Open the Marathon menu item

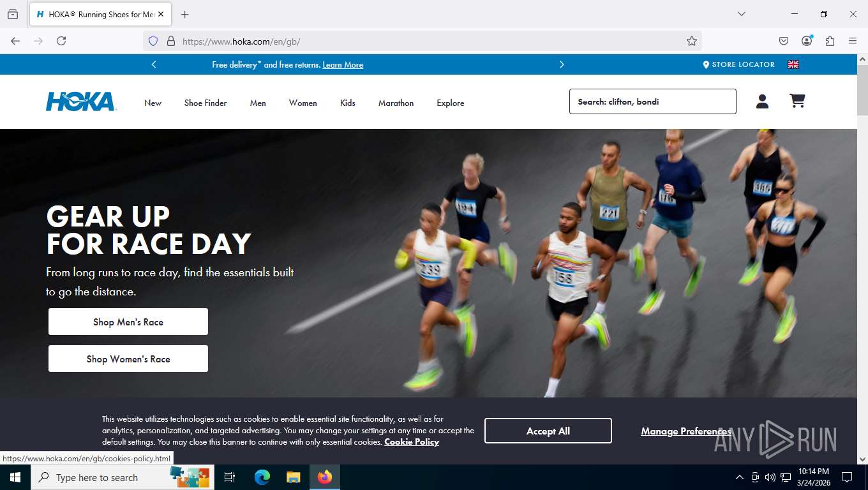(396, 103)
